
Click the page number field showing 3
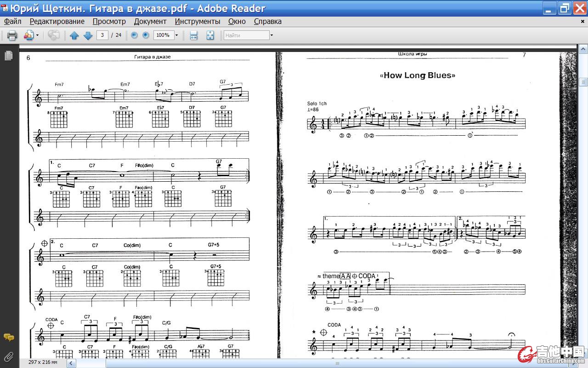coord(102,35)
